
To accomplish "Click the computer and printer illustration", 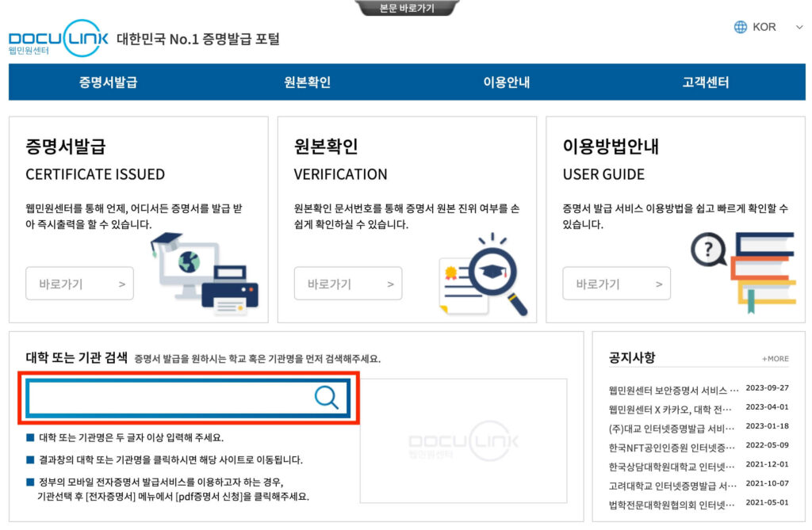I will 205,274.
